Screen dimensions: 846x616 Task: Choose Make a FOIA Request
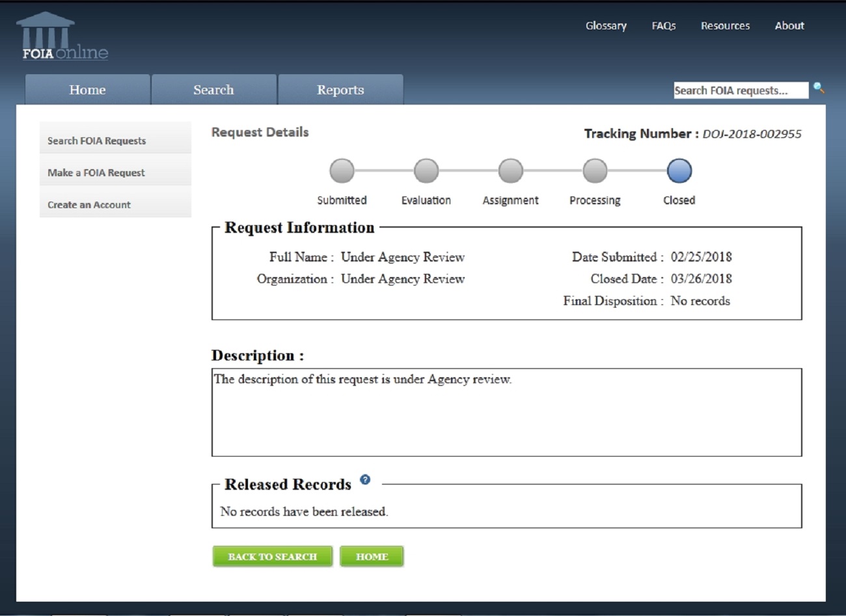click(x=96, y=173)
